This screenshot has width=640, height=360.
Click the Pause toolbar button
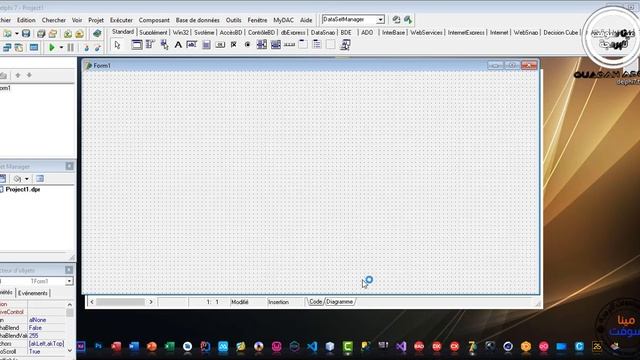(x=71, y=48)
